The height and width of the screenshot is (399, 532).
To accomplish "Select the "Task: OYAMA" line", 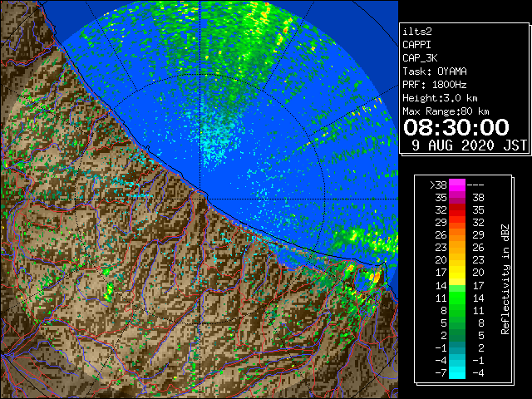I will pyautogui.click(x=435, y=71).
